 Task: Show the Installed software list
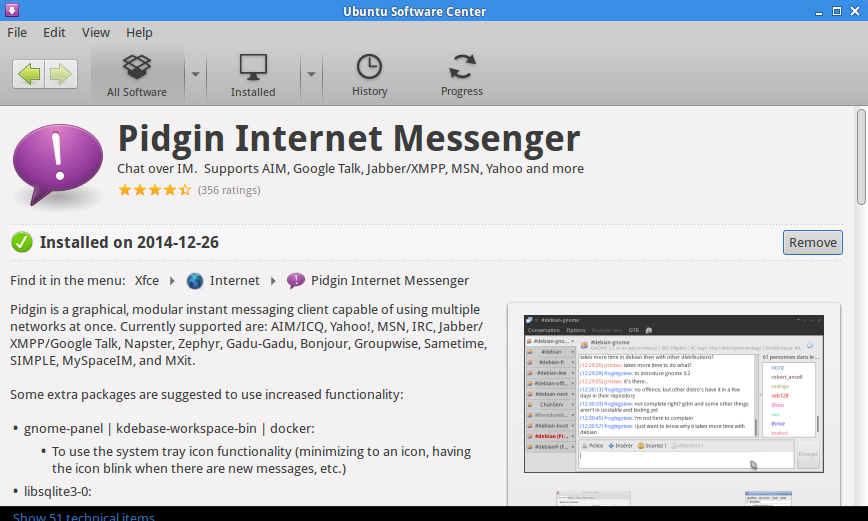click(253, 76)
